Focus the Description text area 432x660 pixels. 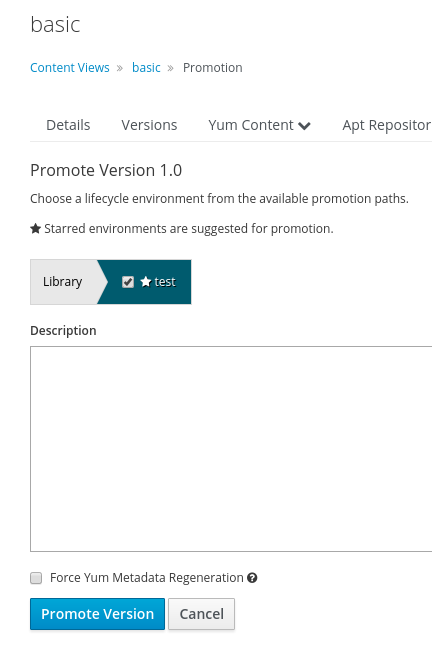pos(231,449)
